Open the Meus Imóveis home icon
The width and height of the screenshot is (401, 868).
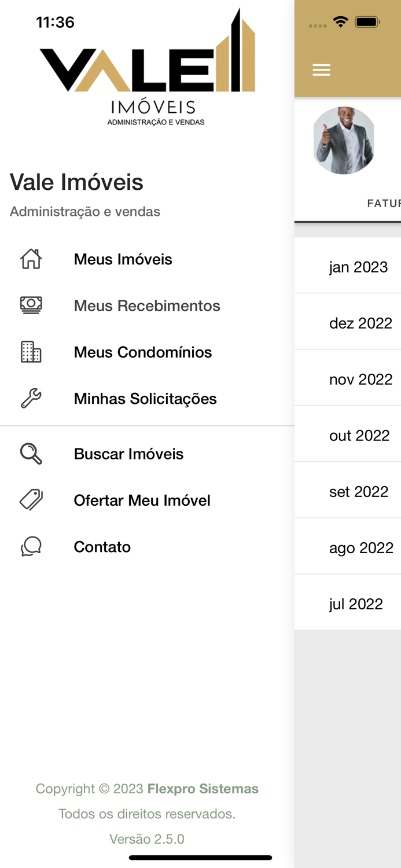[x=31, y=259]
